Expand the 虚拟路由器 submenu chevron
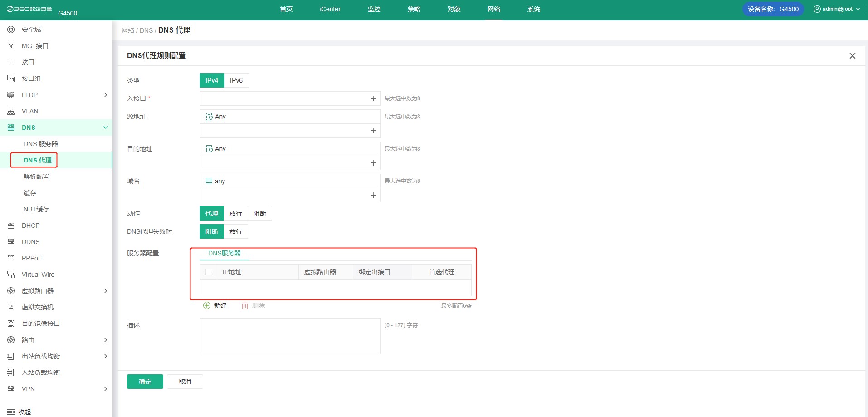Image resolution: width=868 pixels, height=417 pixels. 106,291
